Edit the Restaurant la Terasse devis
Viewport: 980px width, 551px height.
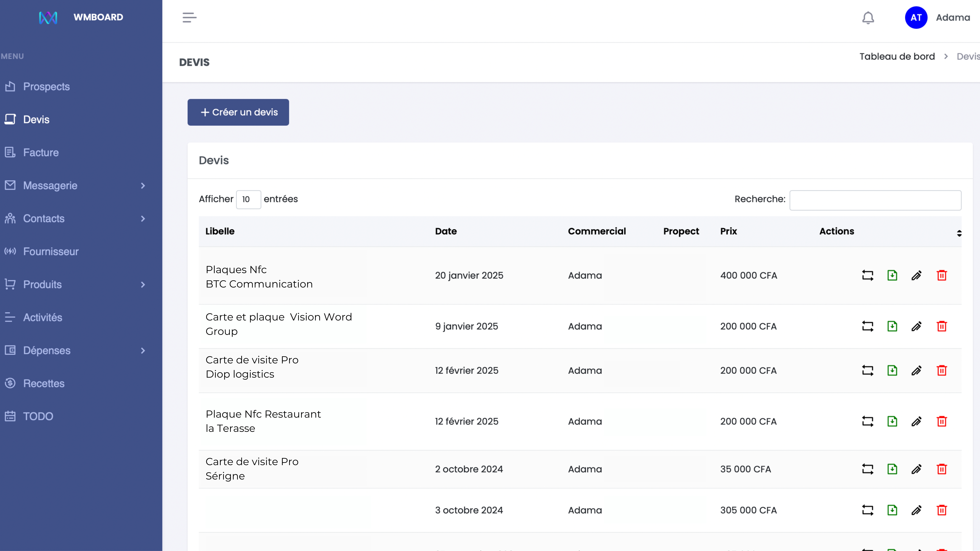point(916,421)
